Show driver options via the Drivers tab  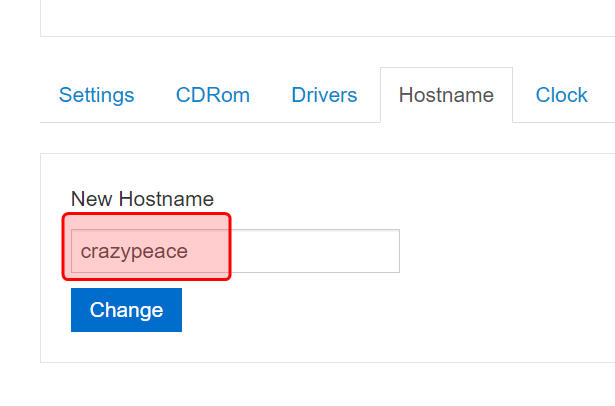(x=324, y=95)
